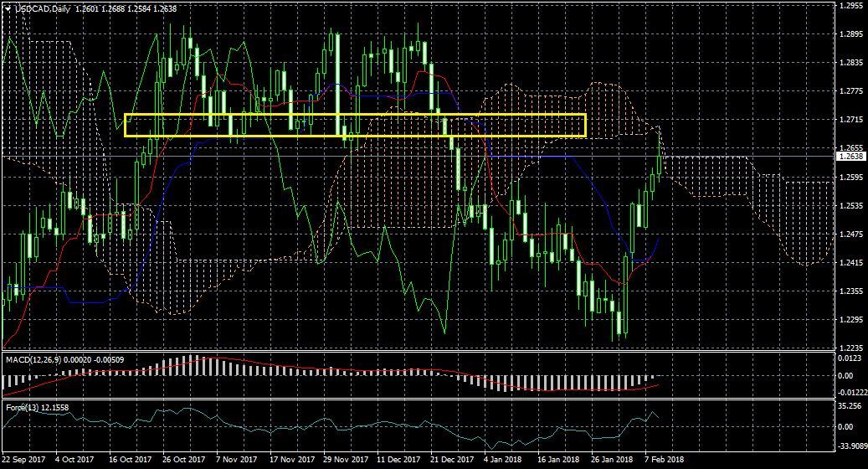The height and width of the screenshot is (469, 868).
Task: Click the 1.2715 price scale value
Action: tap(850, 120)
